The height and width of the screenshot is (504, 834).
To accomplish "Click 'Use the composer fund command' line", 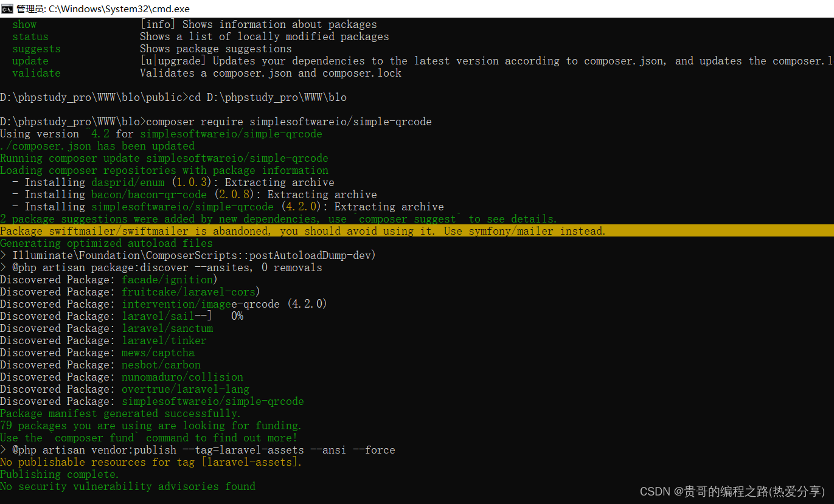I will 149,438.
